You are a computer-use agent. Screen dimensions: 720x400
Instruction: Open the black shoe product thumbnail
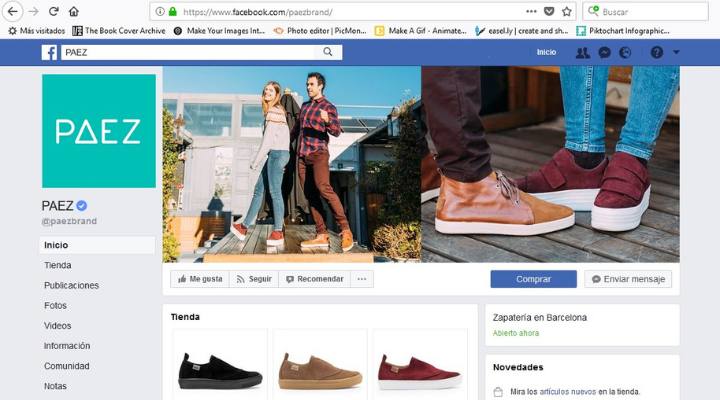tap(219, 364)
